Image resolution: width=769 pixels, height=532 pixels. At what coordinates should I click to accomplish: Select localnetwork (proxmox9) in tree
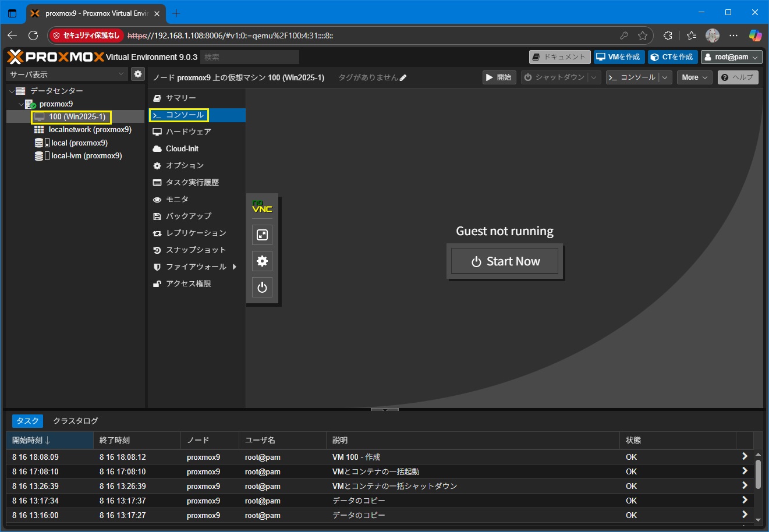click(x=76, y=130)
